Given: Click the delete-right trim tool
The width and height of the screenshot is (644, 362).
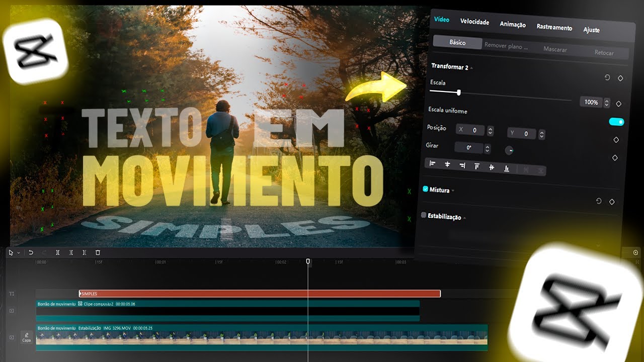Looking at the screenshot, I should 84,252.
